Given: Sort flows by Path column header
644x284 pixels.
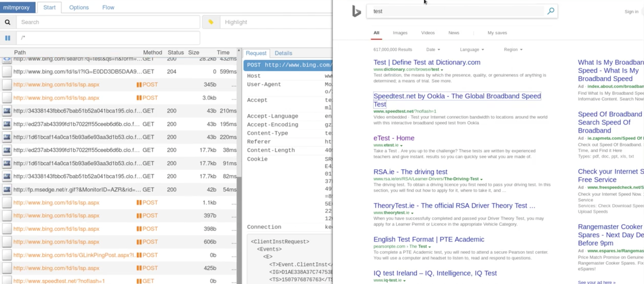Looking at the screenshot, I should coord(20,52).
